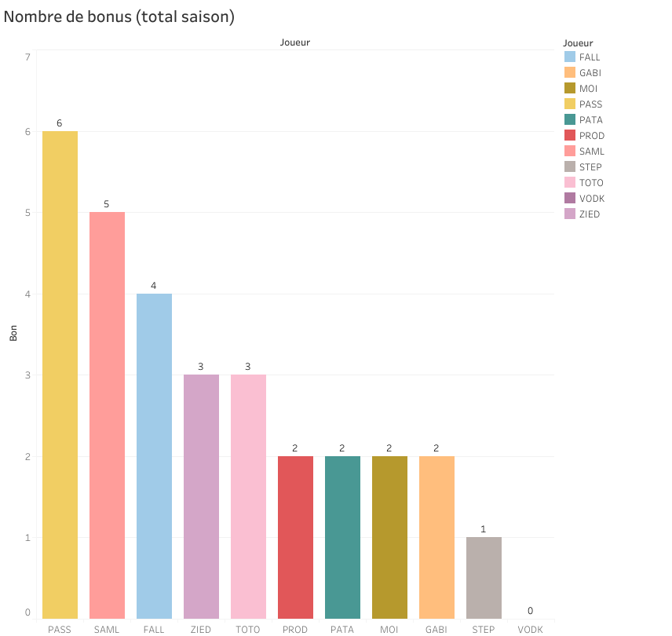Viewport: 672px width, 636px height.
Task: Click the VODK x-axis label
Action: pos(530,629)
